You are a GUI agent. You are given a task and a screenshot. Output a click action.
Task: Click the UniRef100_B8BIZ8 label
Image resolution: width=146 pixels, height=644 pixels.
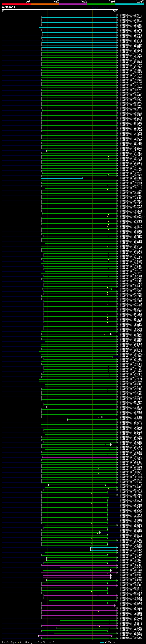click(x=131, y=472)
